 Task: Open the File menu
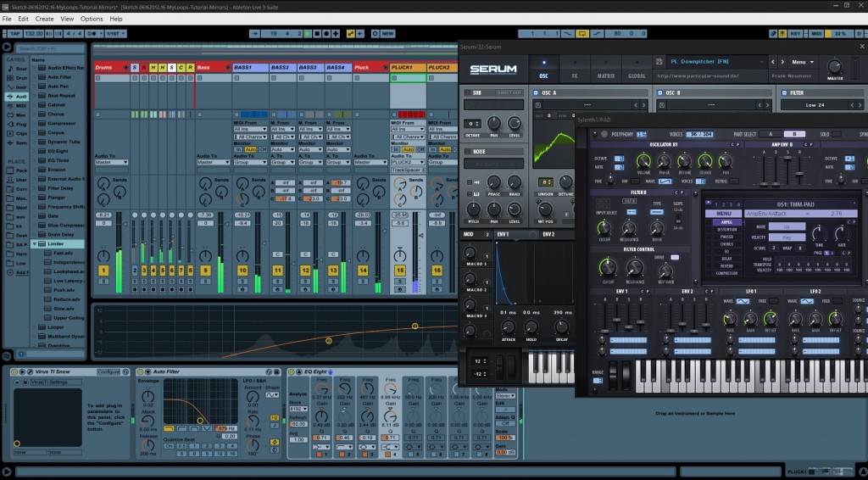coord(7,19)
